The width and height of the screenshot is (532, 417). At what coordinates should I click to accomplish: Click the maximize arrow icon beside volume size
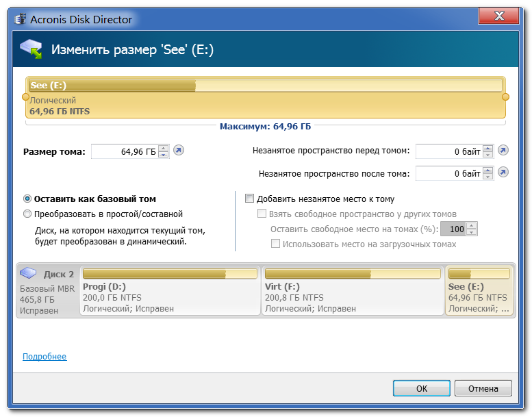179,150
